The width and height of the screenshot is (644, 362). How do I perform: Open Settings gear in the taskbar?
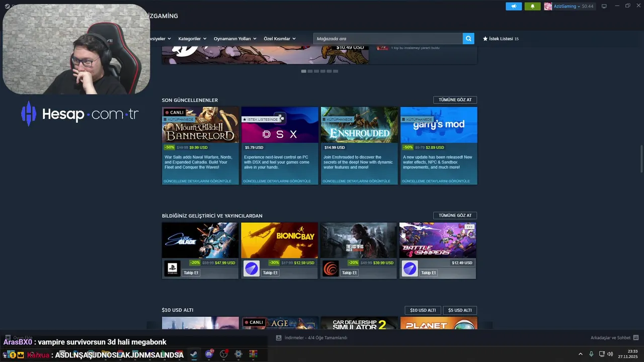[x=238, y=354]
